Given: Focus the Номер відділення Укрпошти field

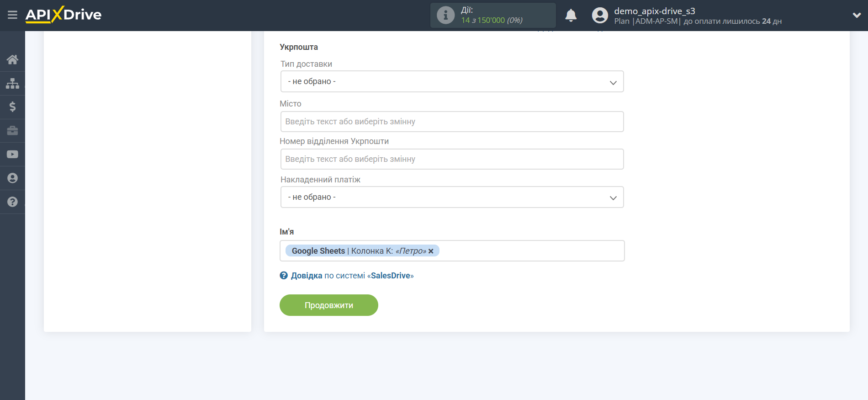Looking at the screenshot, I should pos(452,159).
